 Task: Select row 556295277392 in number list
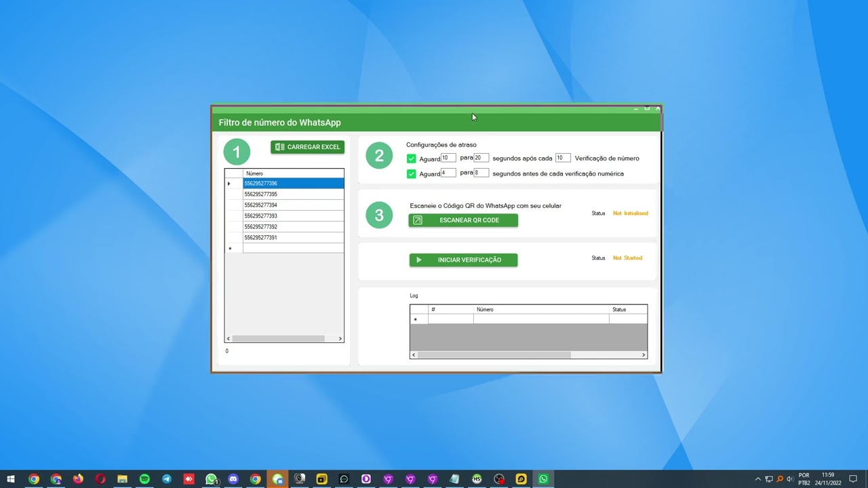click(293, 227)
